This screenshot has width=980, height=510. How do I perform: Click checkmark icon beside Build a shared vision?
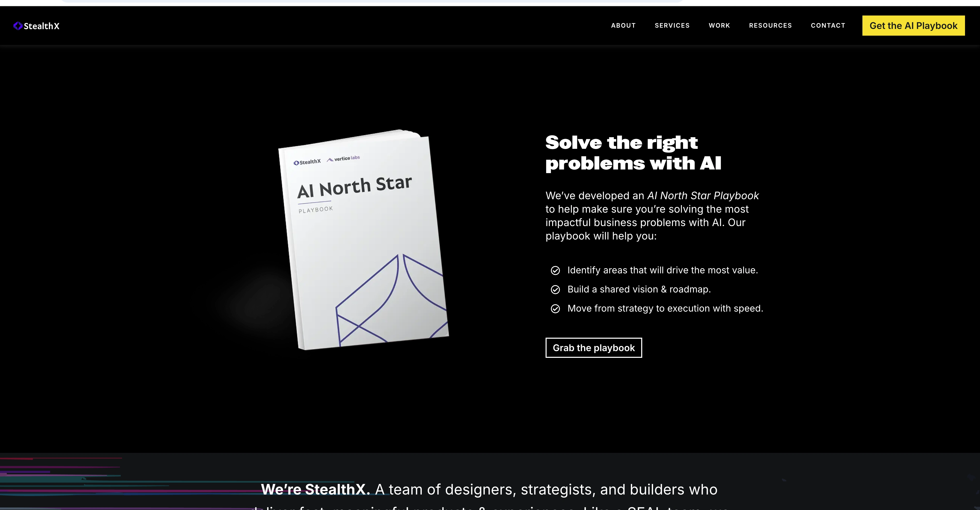pos(555,289)
